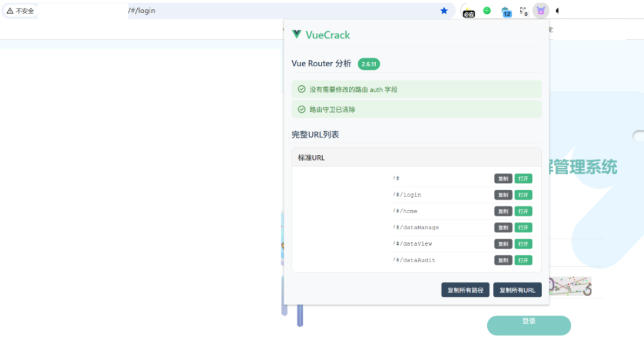The image size is (644, 360).
Task: Open the /#/dataAudit route via 打开
Action: click(x=524, y=260)
